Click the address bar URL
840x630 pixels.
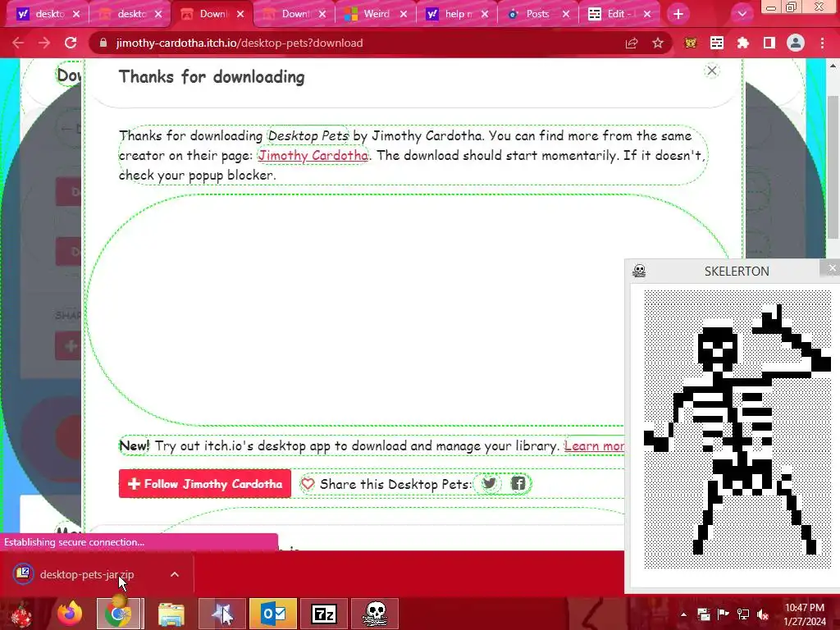click(240, 43)
